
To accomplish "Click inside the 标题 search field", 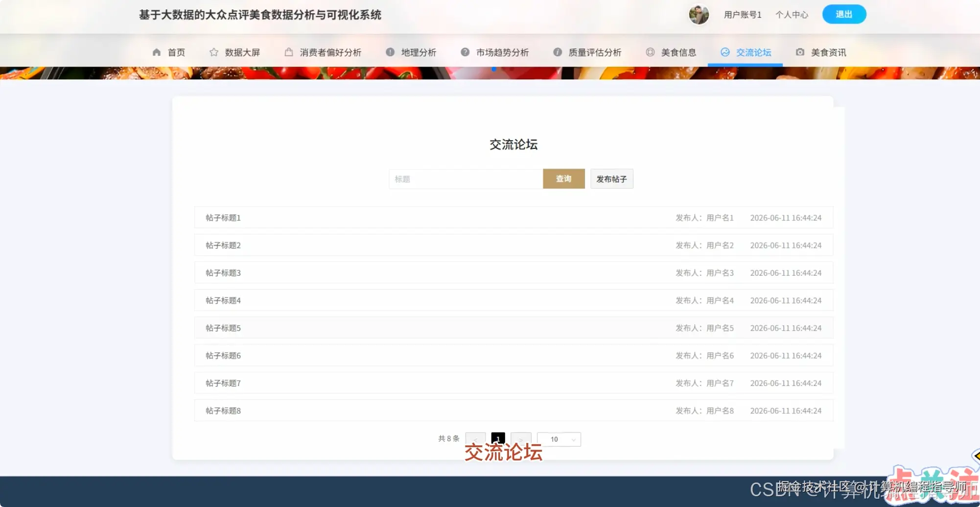I will pos(465,178).
